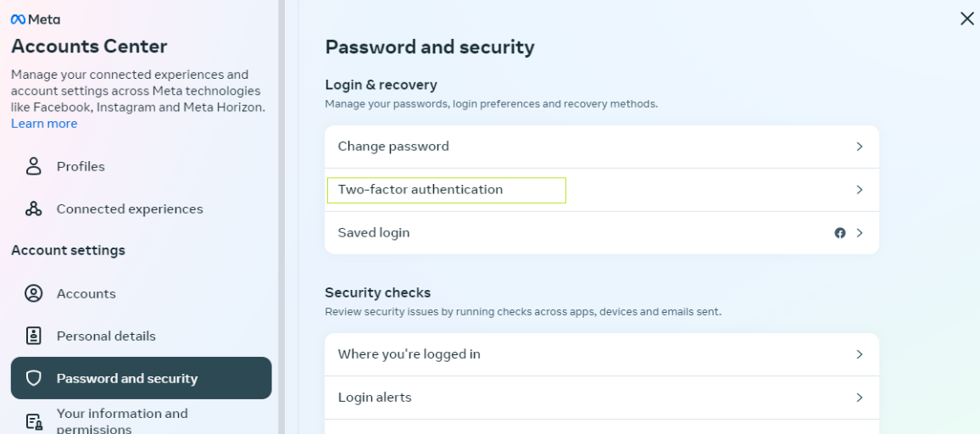The height and width of the screenshot is (434, 980).
Task: Click the Connected experiences icon
Action: (34, 209)
